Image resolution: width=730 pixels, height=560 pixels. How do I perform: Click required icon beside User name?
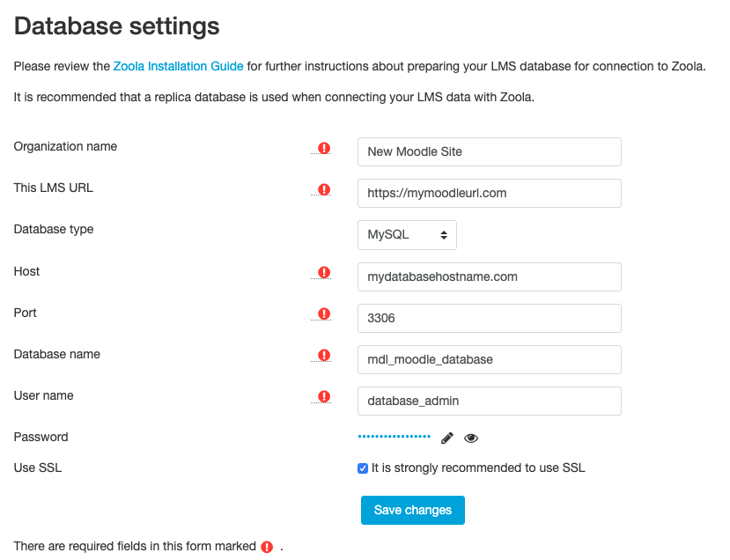click(324, 397)
